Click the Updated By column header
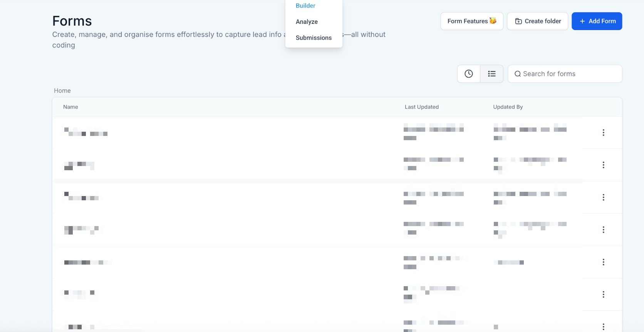The width and height of the screenshot is (644, 332). [x=508, y=107]
